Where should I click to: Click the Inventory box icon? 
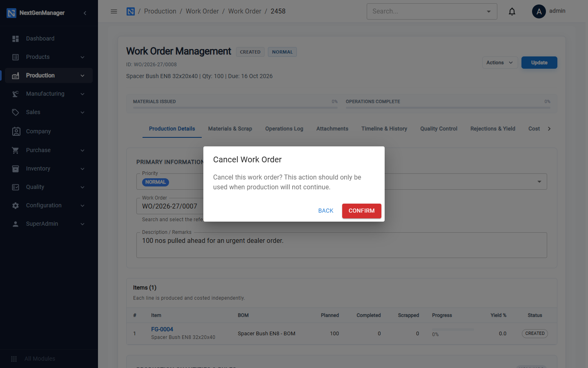pos(16,169)
